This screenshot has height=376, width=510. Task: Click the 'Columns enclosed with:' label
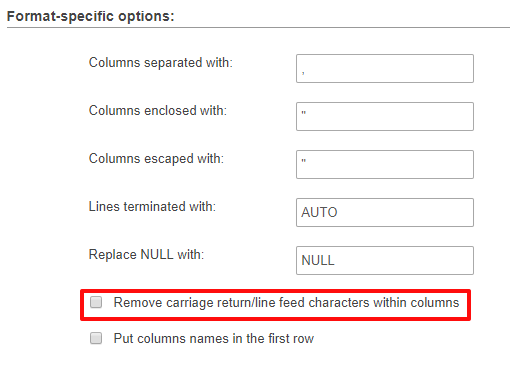point(158,111)
